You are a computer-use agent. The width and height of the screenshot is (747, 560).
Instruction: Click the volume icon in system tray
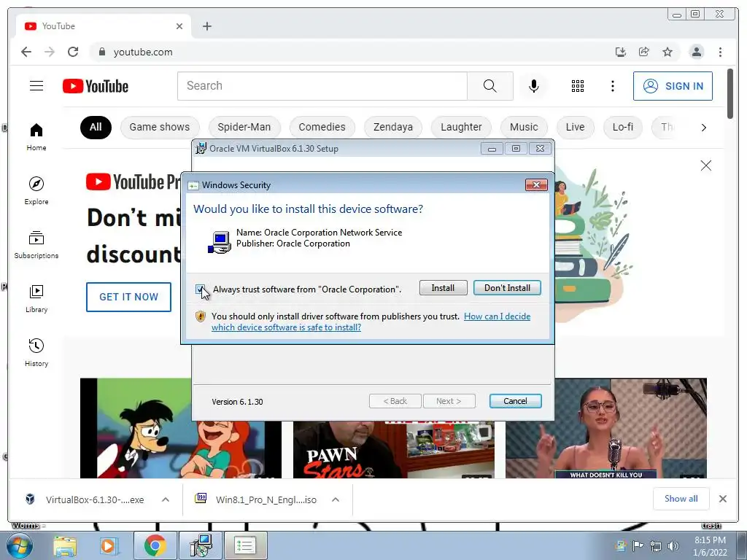(673, 546)
